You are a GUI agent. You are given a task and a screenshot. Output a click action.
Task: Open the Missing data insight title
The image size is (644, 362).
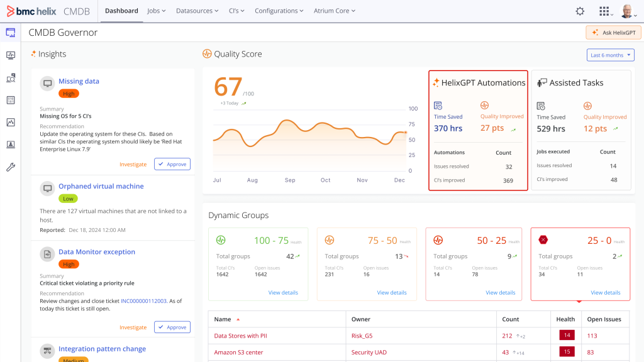tap(79, 81)
